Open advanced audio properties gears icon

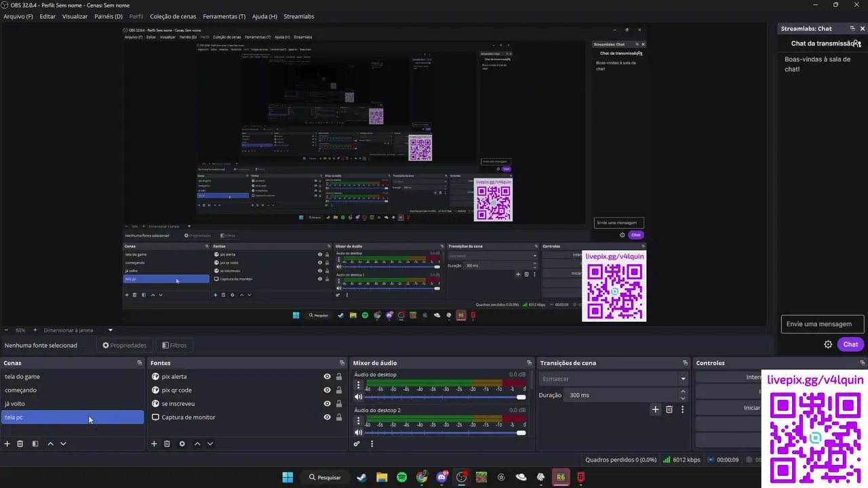[x=357, y=444]
